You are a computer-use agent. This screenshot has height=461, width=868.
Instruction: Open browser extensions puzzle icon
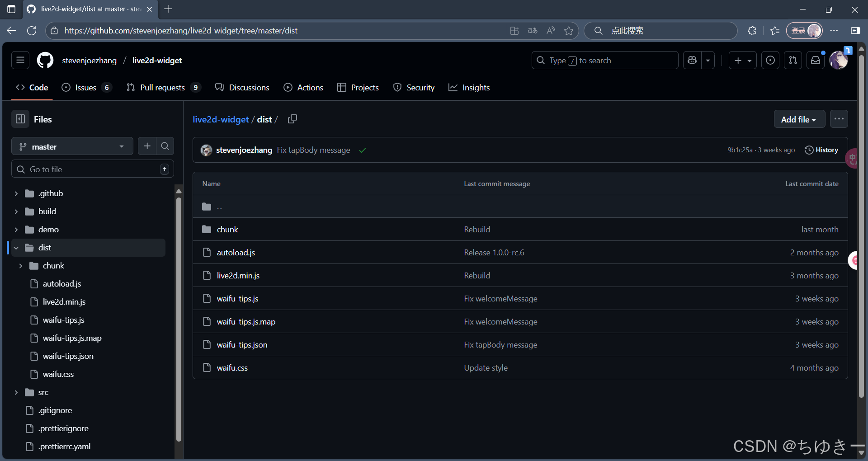(x=752, y=31)
